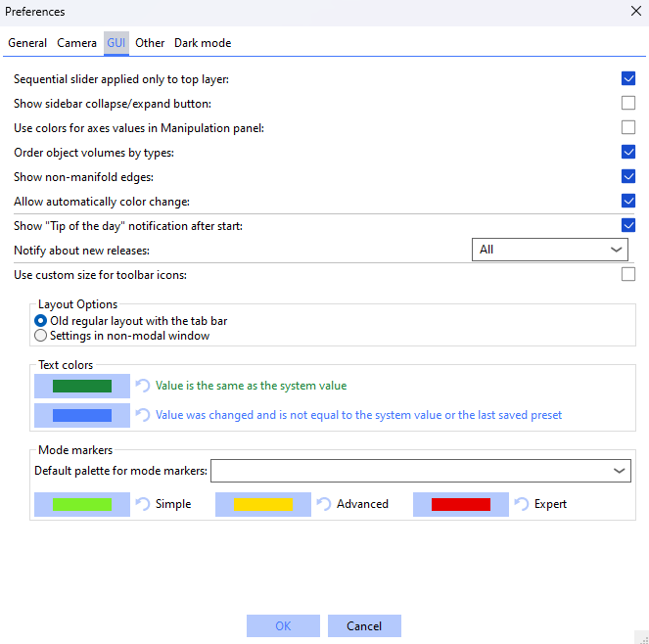
Task: Change the red Expert mode color swatch
Action: point(460,504)
